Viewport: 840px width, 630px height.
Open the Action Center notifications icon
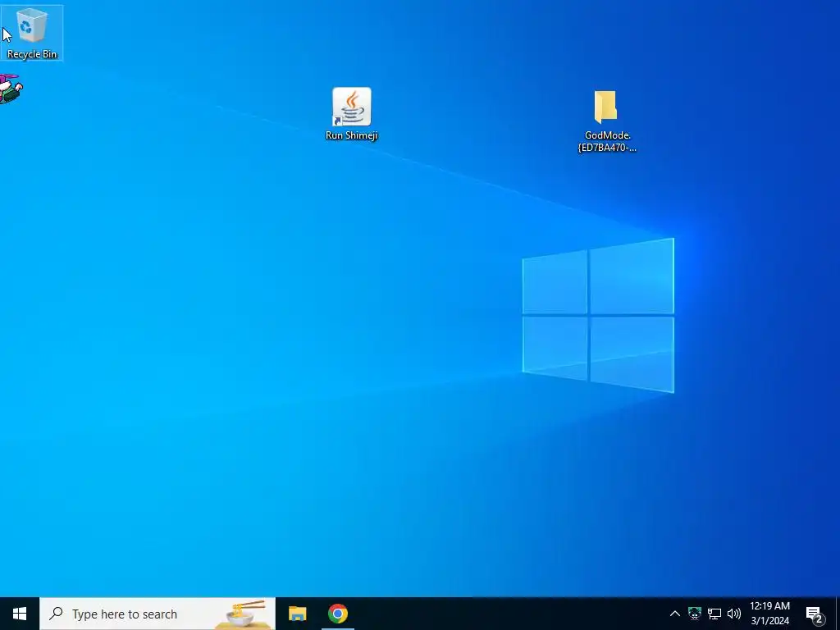click(815, 614)
